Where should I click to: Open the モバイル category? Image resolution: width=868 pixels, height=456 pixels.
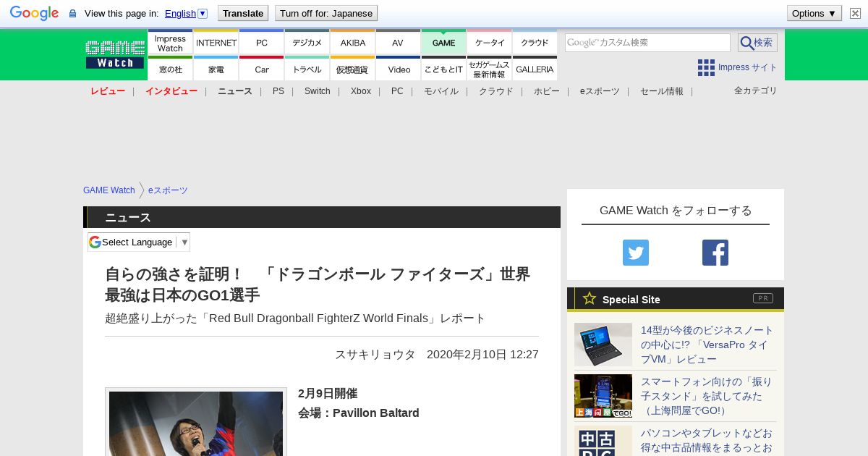pos(441,91)
